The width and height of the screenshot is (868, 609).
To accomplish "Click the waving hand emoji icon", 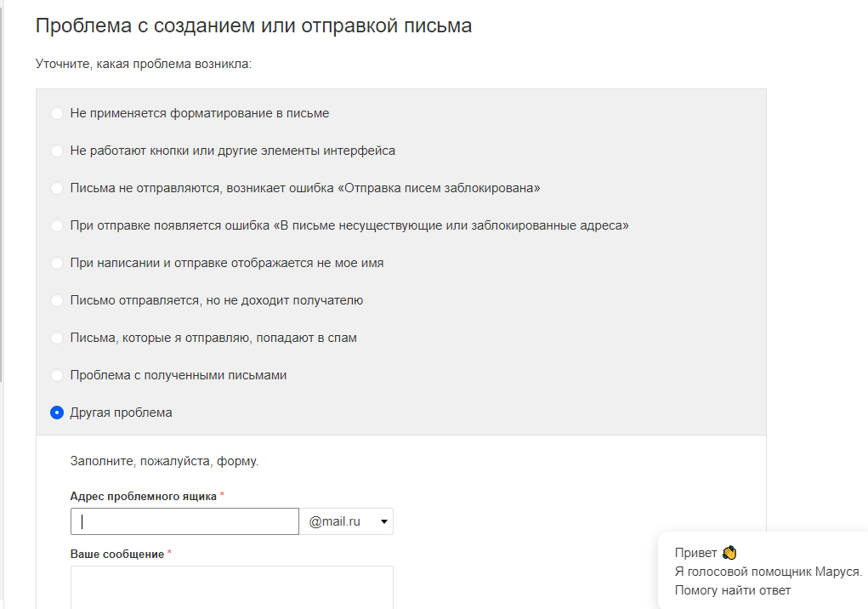I will click(729, 553).
